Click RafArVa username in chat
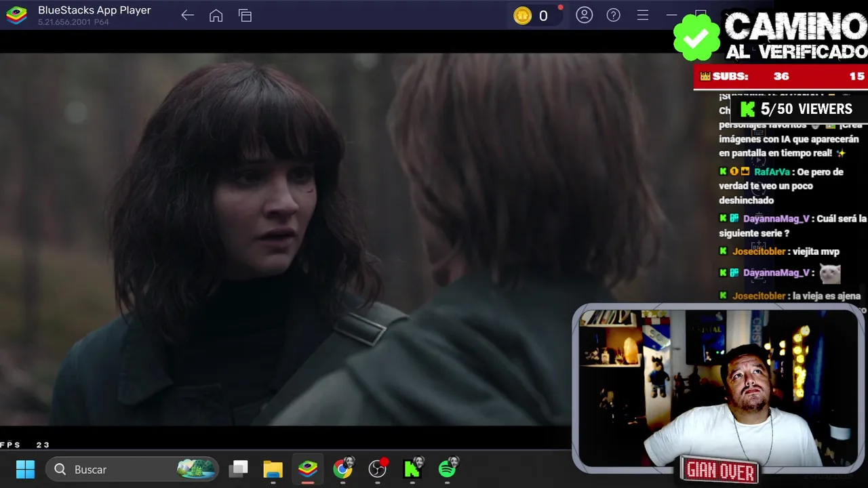868x488 pixels. click(x=772, y=172)
